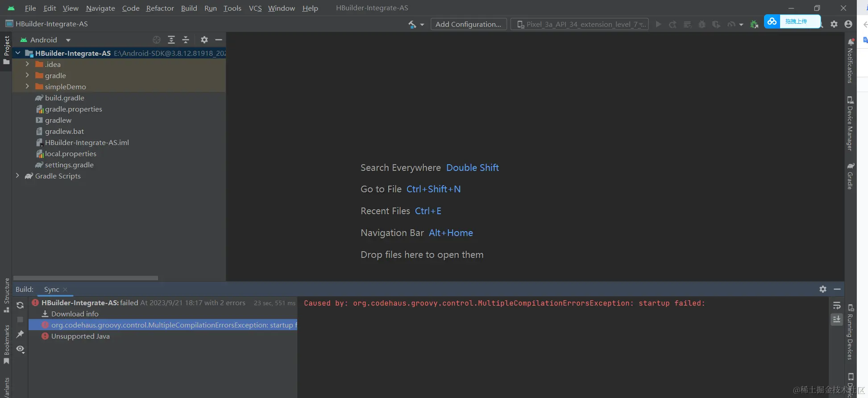This screenshot has height=398, width=868.
Task: Select the Sync tab in Build panel
Action: click(x=51, y=290)
